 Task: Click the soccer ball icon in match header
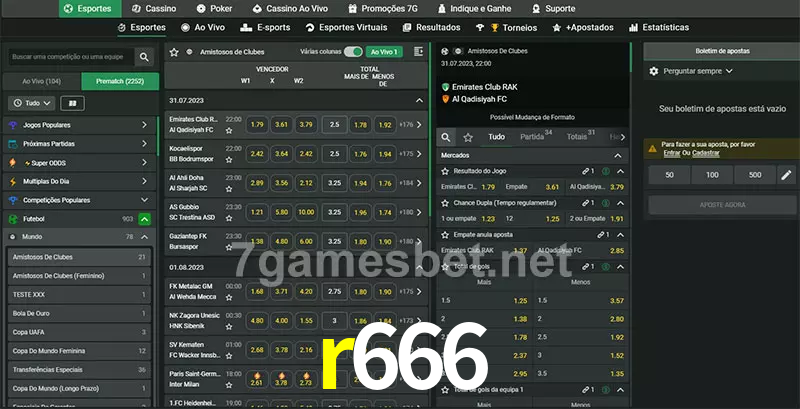point(445,52)
